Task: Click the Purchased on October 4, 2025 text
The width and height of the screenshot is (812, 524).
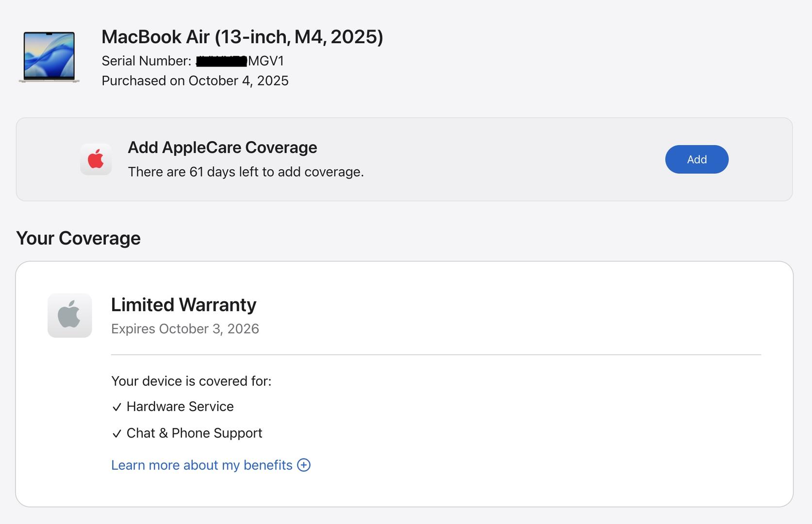Action: pos(195,81)
